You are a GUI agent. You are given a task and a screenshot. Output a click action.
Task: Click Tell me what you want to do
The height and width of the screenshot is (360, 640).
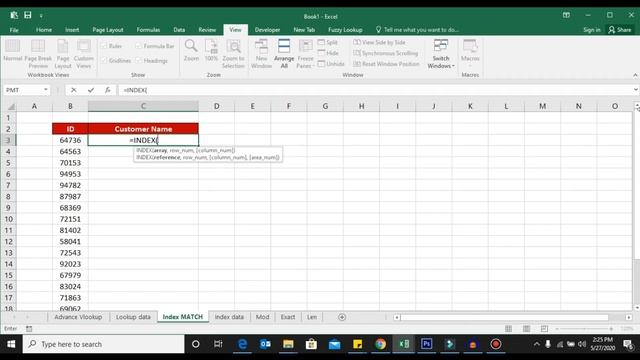click(417, 30)
